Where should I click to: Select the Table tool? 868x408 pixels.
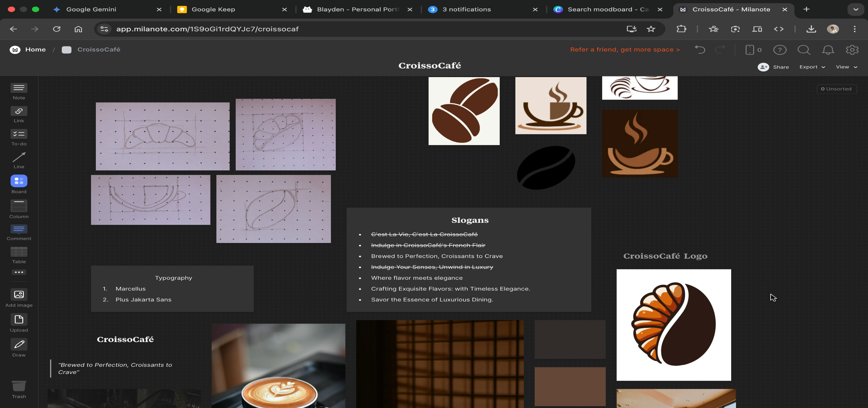coord(19,252)
